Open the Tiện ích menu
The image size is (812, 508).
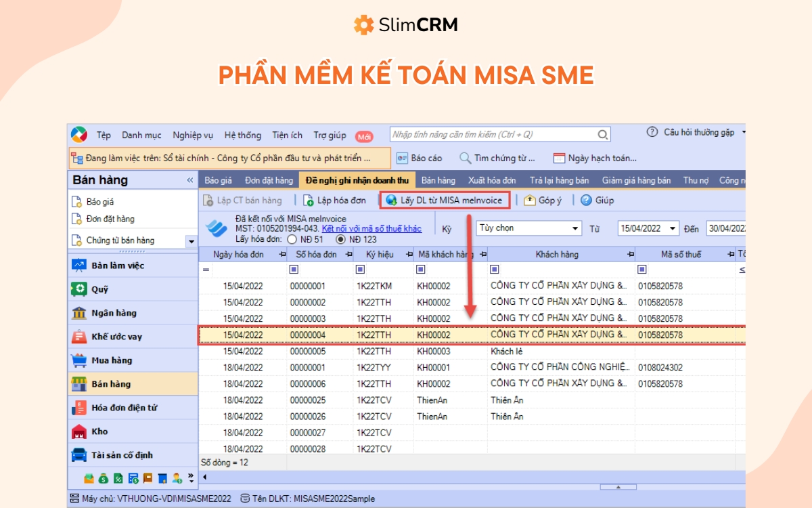(x=288, y=135)
